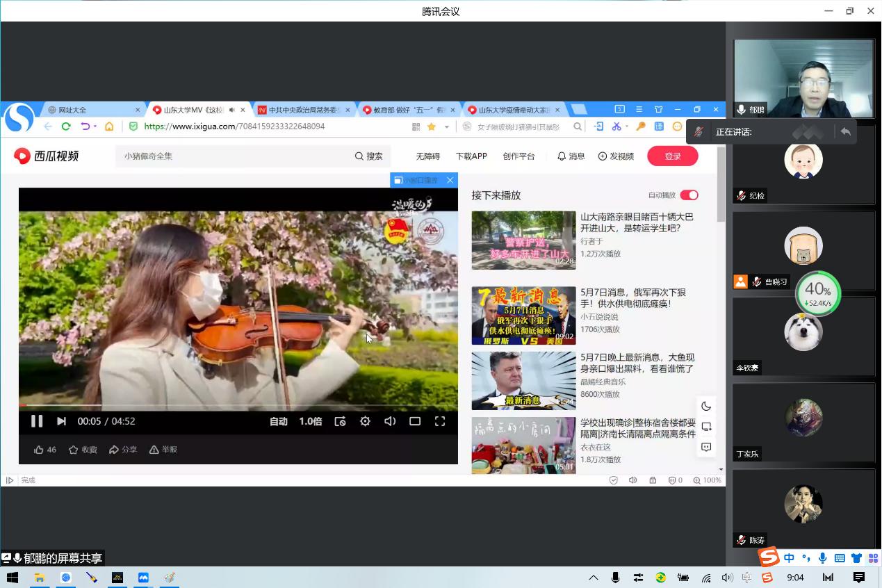Pause the video with the pause button
This screenshot has width=882, height=588.
click(37, 421)
